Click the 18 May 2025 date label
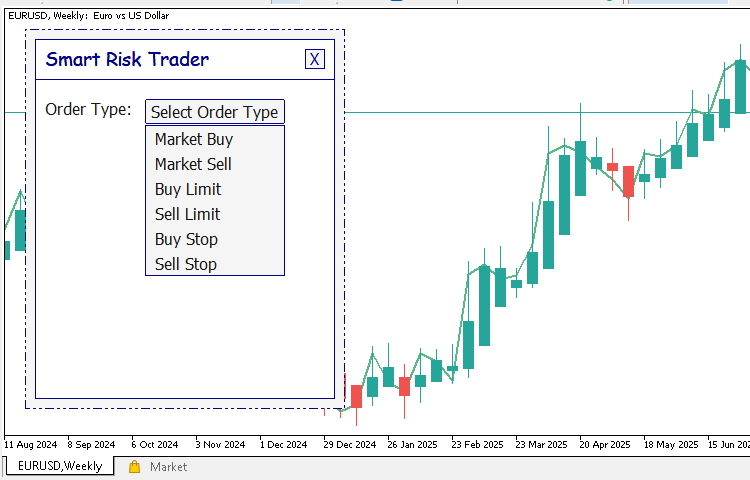Screen dimensions: 750x480 click(671, 445)
